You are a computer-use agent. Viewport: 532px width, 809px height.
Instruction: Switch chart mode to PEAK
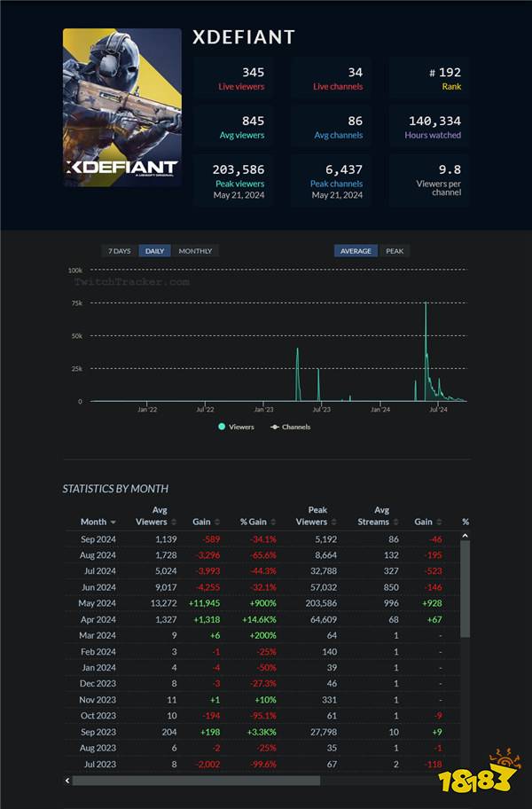395,251
